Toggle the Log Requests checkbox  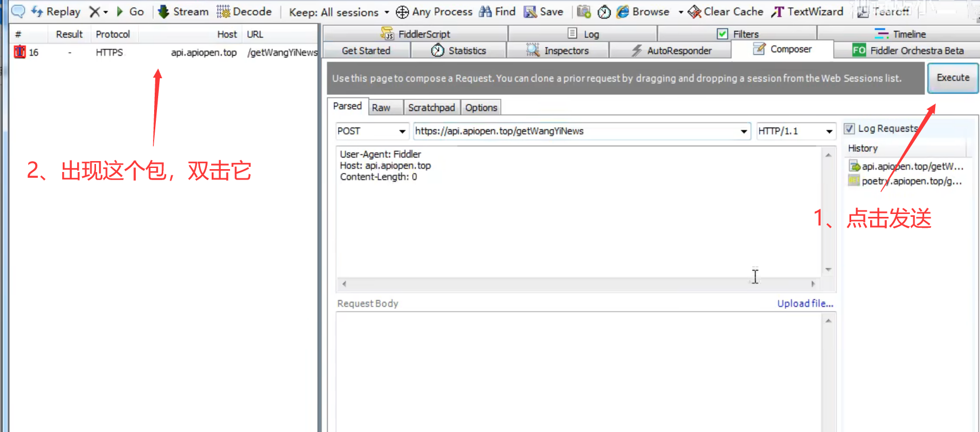pos(849,129)
